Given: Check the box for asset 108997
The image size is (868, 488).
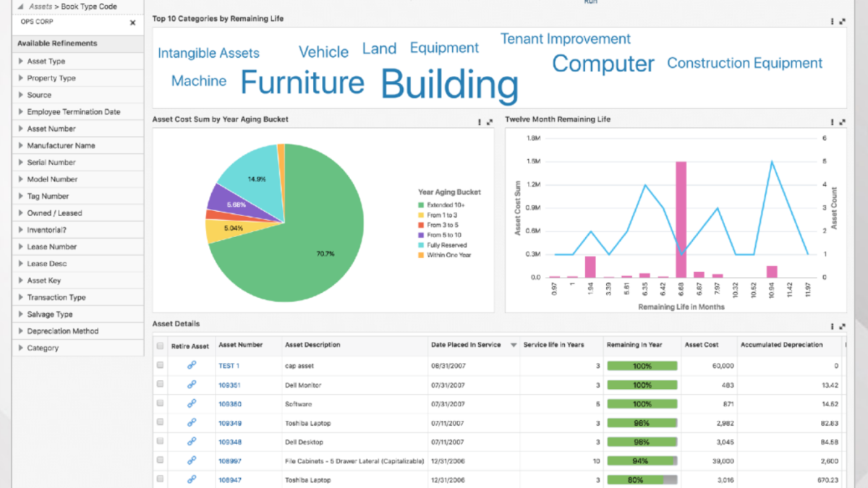Looking at the screenshot, I should [160, 460].
